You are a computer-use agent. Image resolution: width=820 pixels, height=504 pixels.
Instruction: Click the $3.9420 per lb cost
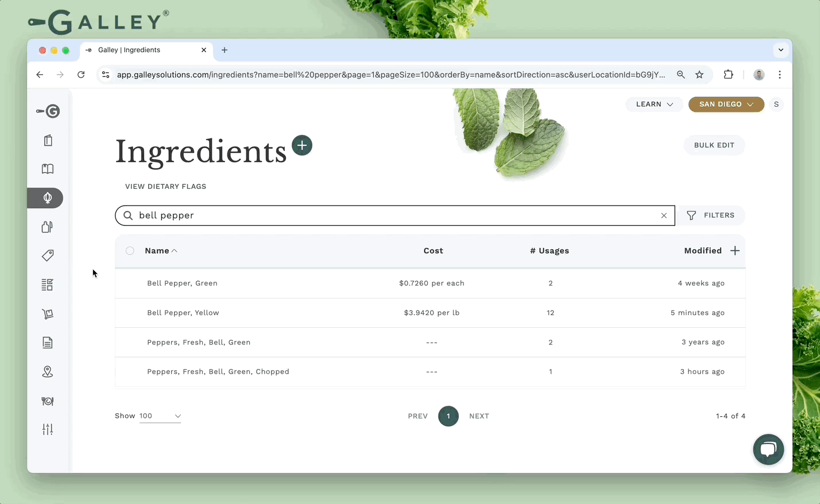click(432, 313)
